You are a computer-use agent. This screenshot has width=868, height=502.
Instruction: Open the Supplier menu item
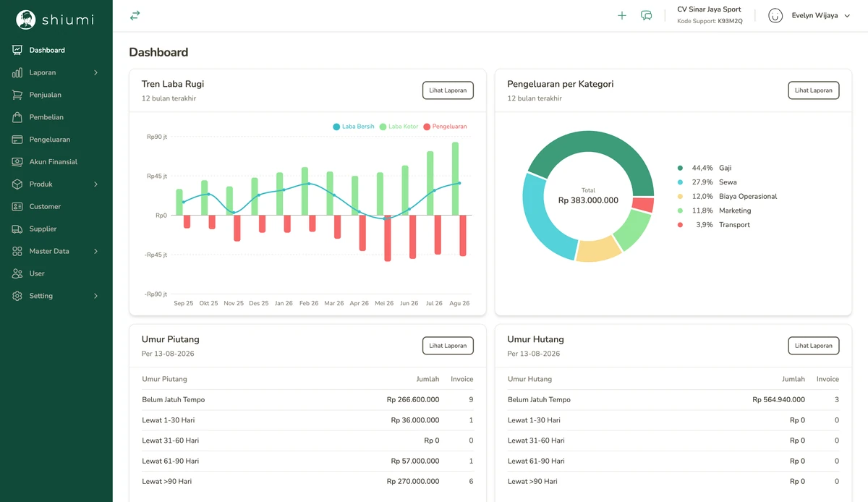[x=56, y=229]
